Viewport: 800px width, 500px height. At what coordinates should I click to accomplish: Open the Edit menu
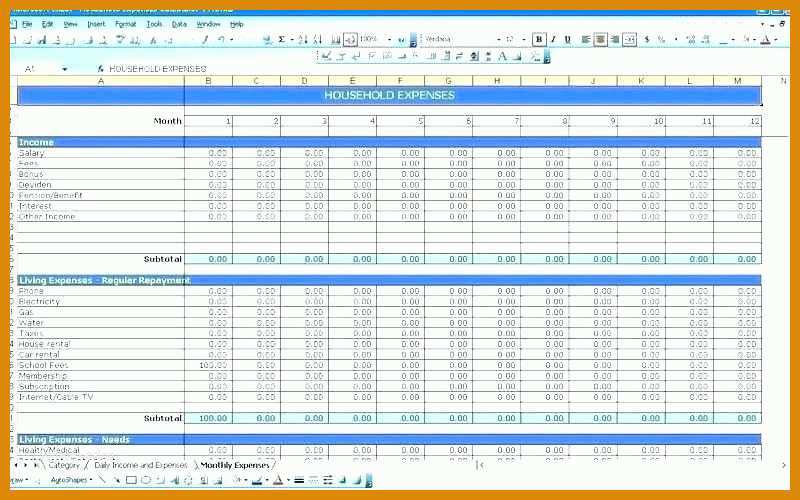[x=47, y=24]
